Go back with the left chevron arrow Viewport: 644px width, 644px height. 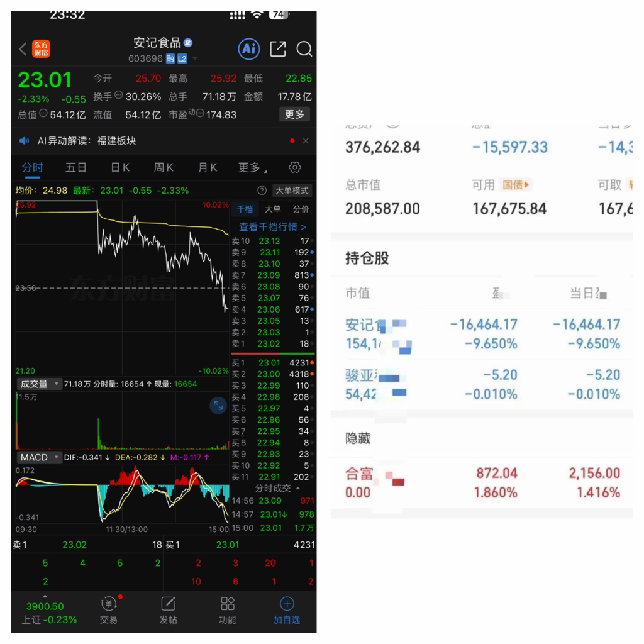pyautogui.click(x=23, y=49)
